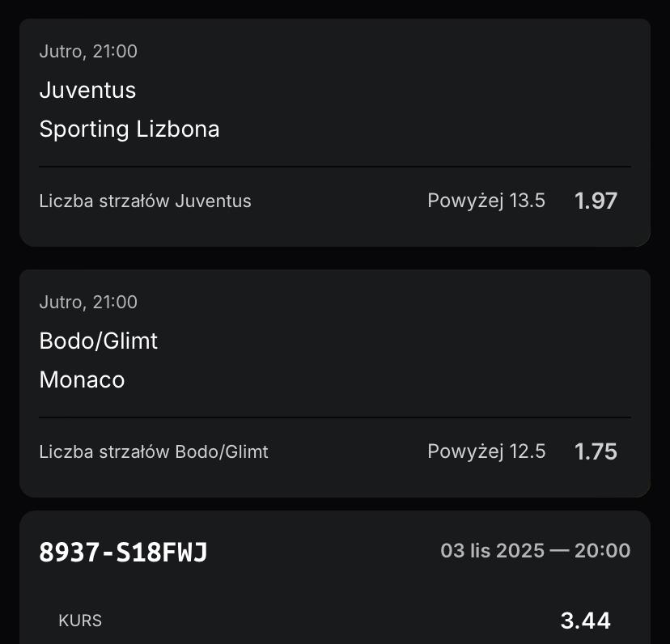The width and height of the screenshot is (670, 644).
Task: Click the 1.75 odds value
Action: pos(596,451)
